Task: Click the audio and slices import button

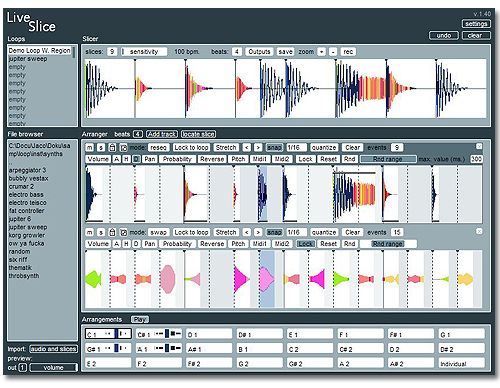Action: 53,349
